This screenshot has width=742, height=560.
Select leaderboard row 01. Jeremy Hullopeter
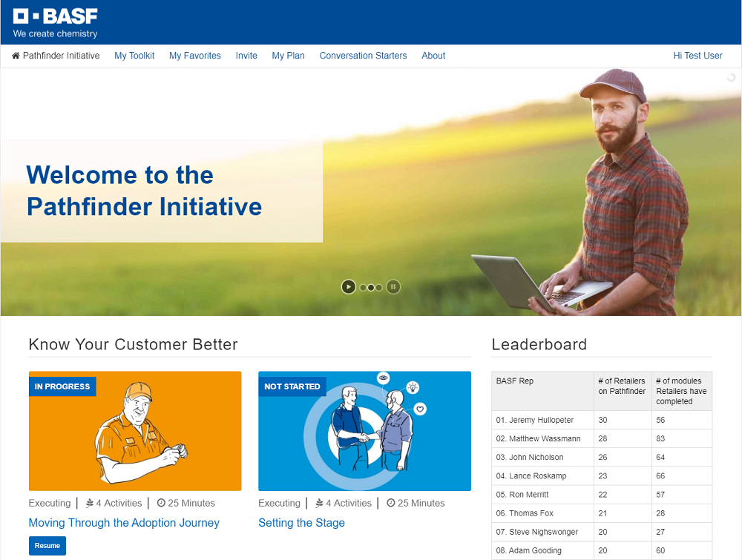click(x=602, y=420)
